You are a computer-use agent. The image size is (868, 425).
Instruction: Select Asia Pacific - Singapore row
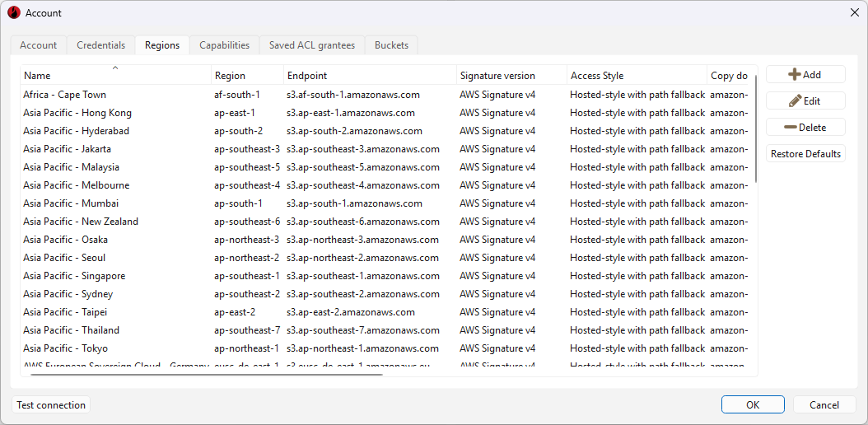click(x=386, y=276)
